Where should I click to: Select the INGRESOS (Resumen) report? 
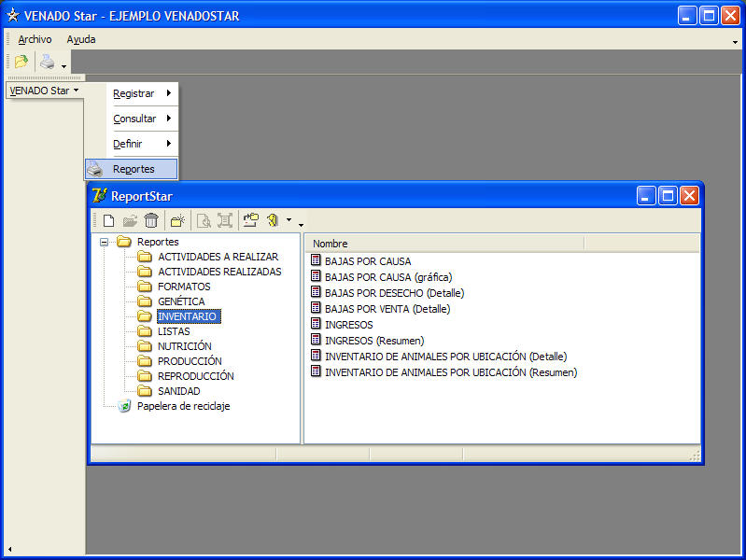click(374, 341)
